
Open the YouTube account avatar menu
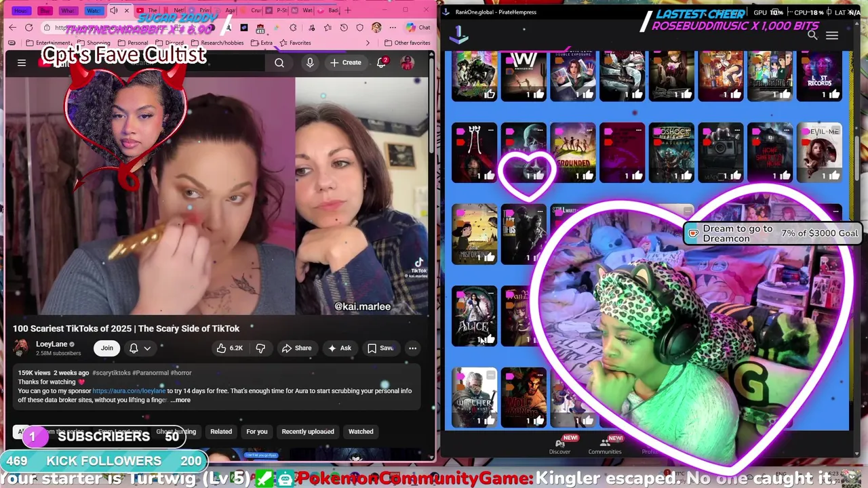coord(408,62)
